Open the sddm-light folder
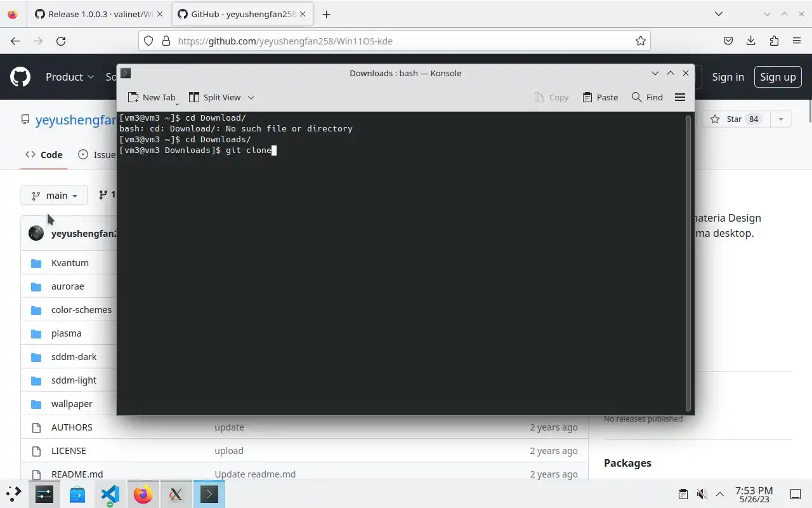This screenshot has width=812, height=508. 74,380
